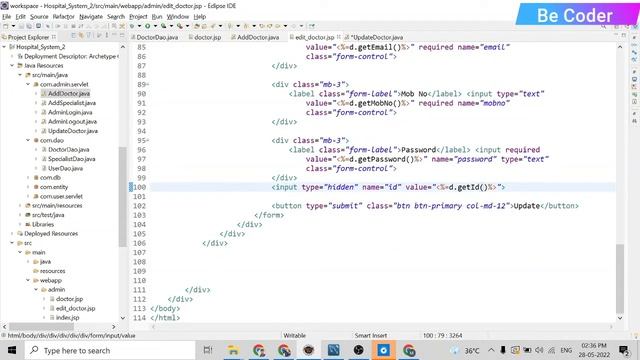Open the notifications action center icon
Image resolution: width=640 pixels, height=360 pixels.
pyautogui.click(x=624, y=350)
